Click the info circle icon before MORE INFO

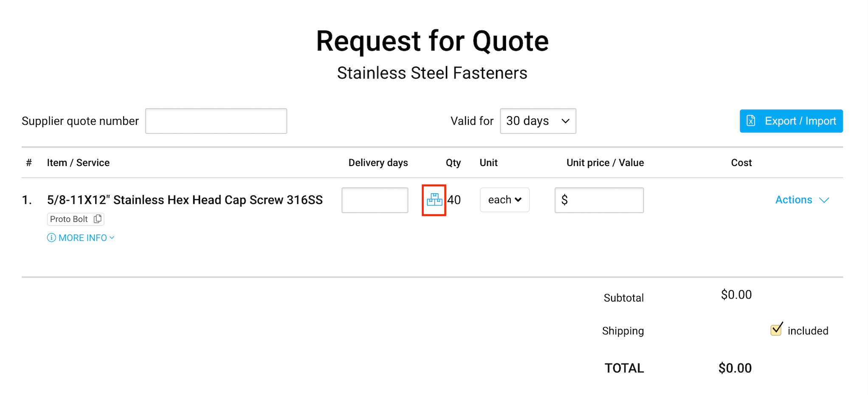pos(51,238)
